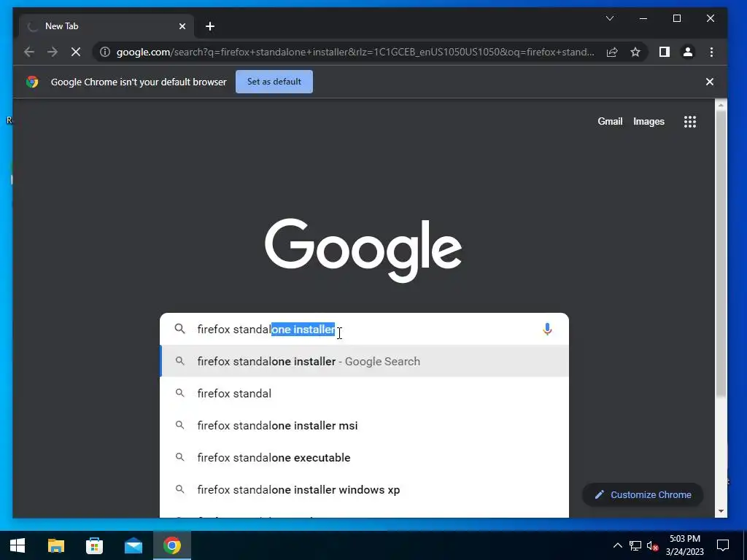This screenshot has width=747, height=560.
Task: Open Gmail link
Action: pyautogui.click(x=610, y=122)
